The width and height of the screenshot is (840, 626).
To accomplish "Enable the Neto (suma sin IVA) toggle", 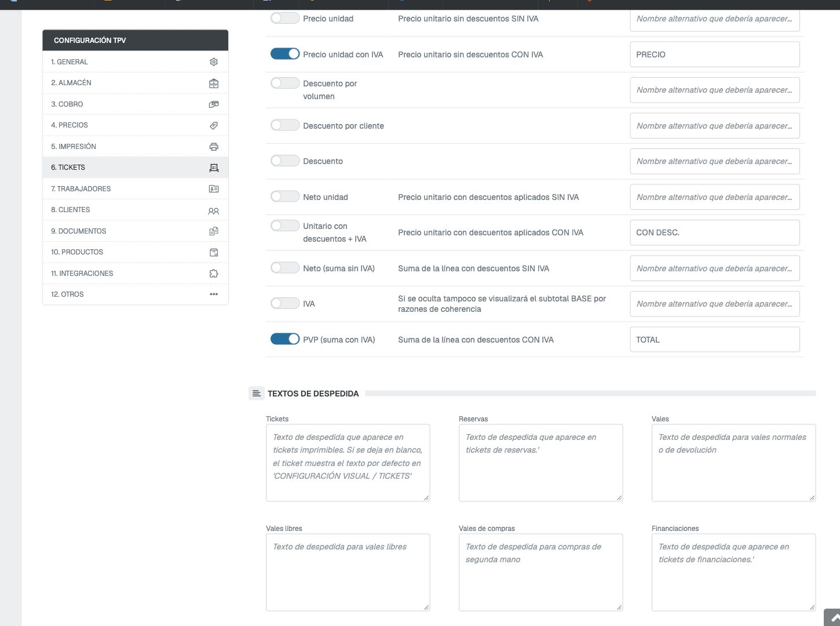I will click(x=285, y=268).
